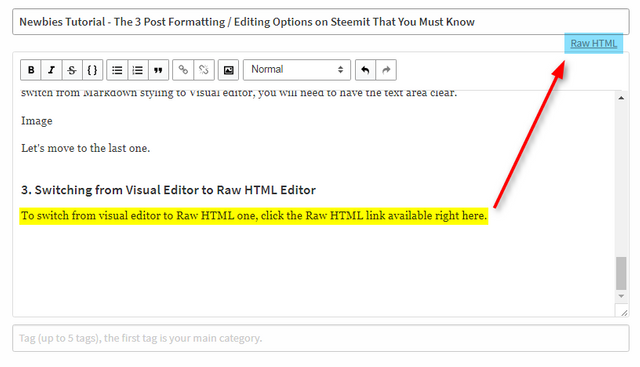Screen dimensions: 640x367
Task: Remove link with unlink icon
Action: [x=204, y=70]
